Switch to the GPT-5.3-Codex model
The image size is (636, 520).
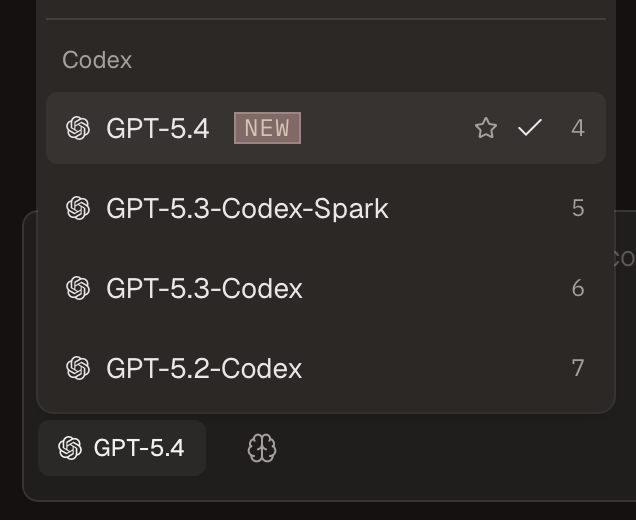pyautogui.click(x=204, y=288)
